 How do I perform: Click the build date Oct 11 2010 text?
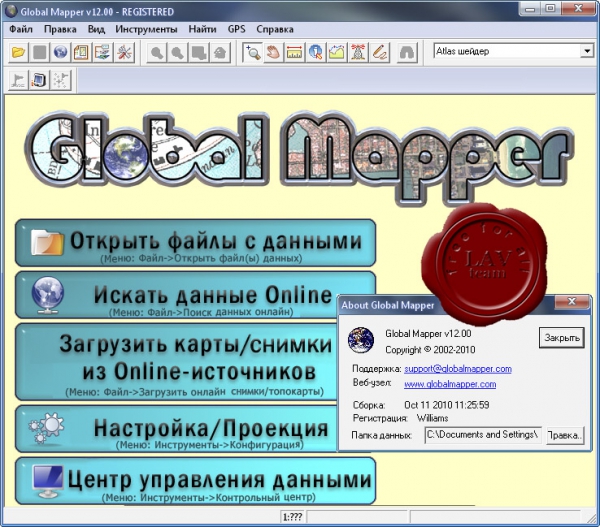coord(447,405)
